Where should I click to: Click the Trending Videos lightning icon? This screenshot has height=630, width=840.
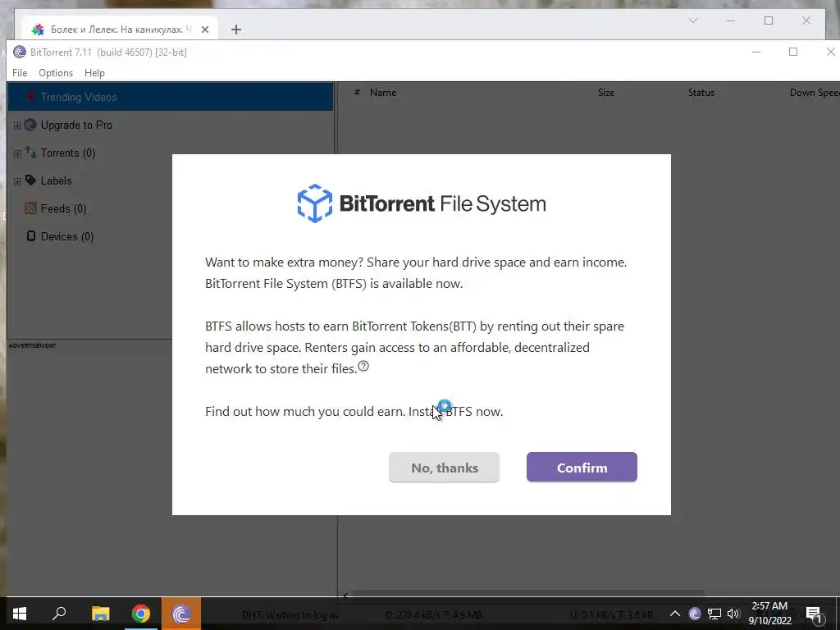tap(30, 97)
